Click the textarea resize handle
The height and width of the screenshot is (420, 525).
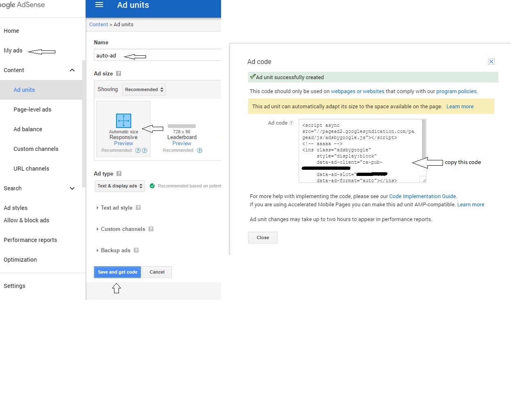424,180
